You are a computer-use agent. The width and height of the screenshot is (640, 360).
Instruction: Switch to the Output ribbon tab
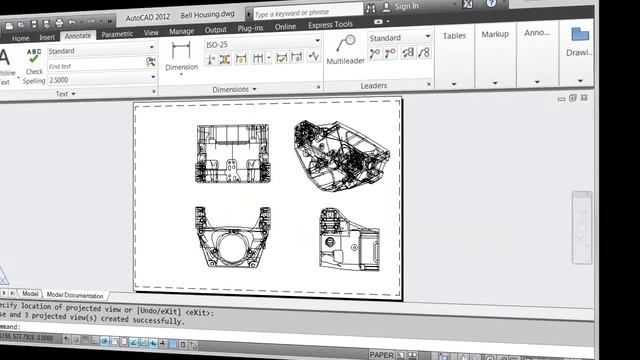click(216, 30)
